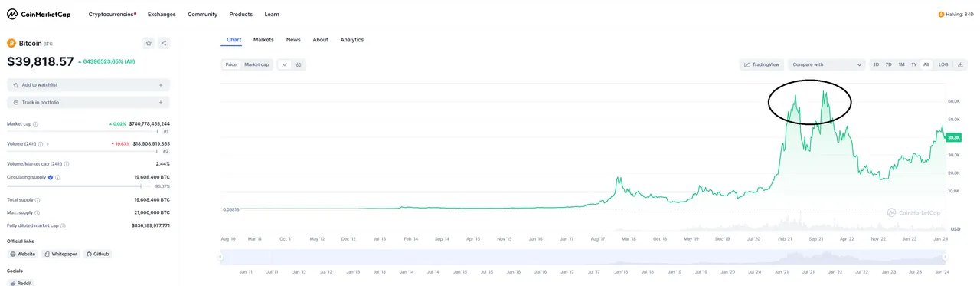The height and width of the screenshot is (286, 980).
Task: Click the $836,189,977,771 diluted cap value
Action: 151,225
